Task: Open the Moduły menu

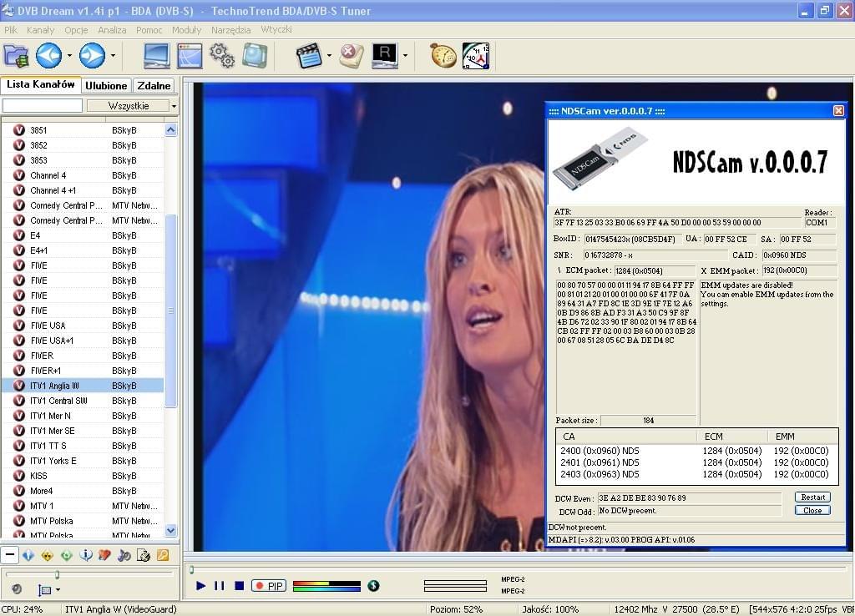Action: tap(186, 30)
